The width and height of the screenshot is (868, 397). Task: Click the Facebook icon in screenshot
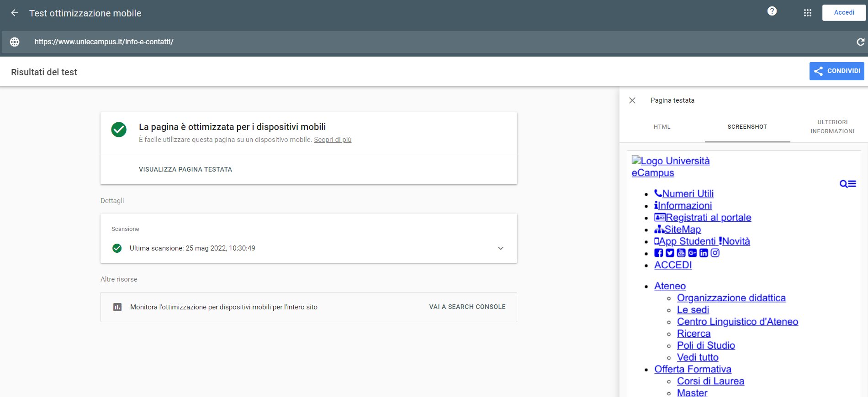tap(658, 253)
